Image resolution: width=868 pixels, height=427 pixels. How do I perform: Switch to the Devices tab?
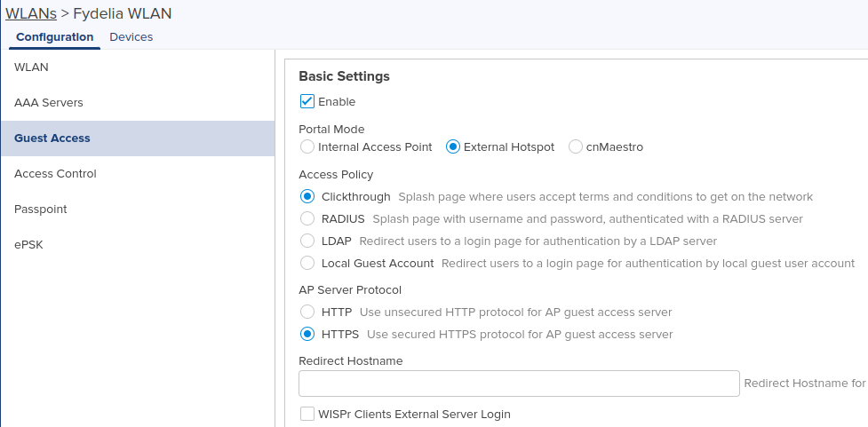[131, 37]
